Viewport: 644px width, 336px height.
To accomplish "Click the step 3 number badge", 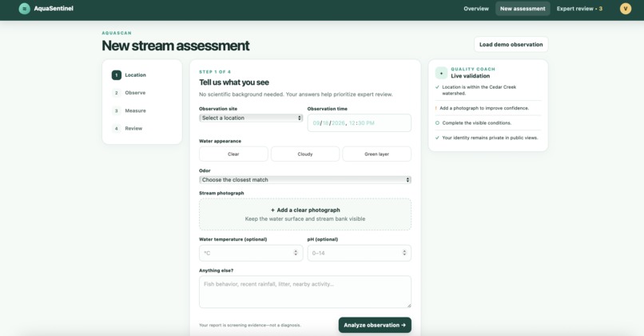I will coord(116,110).
